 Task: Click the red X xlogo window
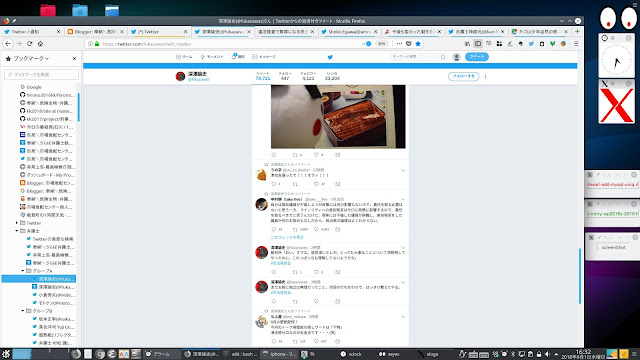(617, 105)
